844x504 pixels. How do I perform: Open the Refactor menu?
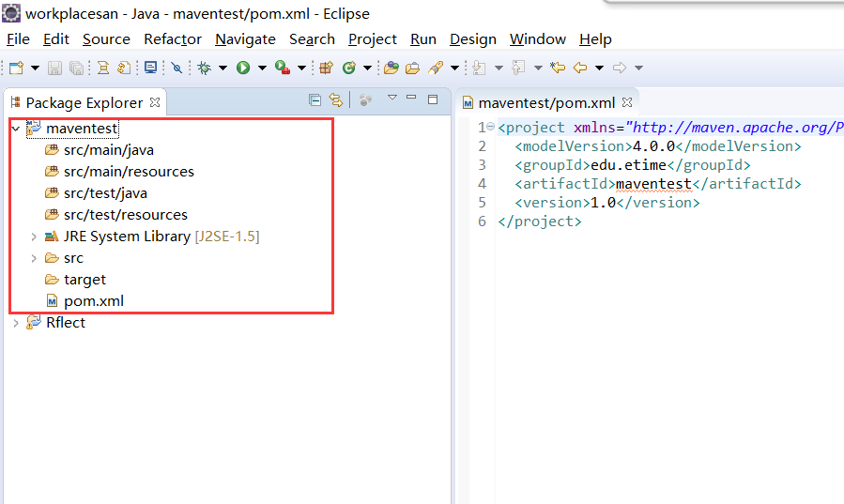click(173, 39)
